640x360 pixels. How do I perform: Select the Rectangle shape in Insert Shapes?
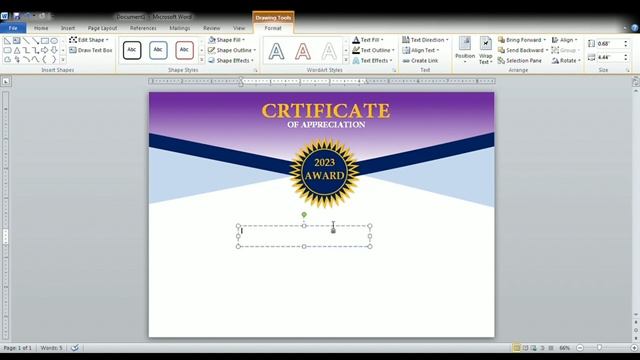[44, 41]
